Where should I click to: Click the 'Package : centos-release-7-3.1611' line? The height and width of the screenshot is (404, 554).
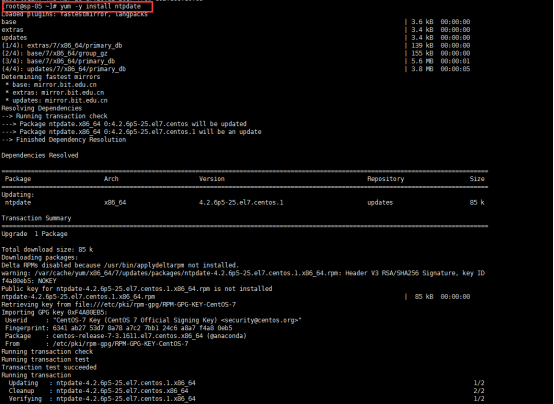[x=125, y=336]
